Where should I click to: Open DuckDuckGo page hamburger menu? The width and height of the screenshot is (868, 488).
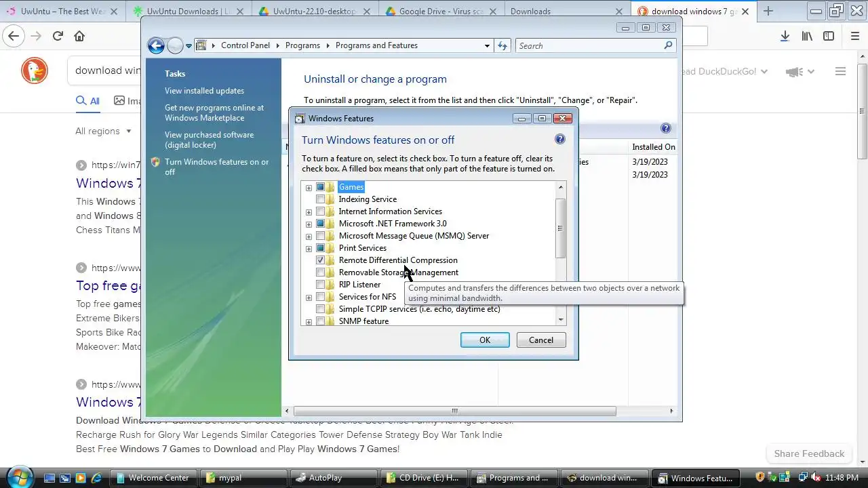point(840,71)
